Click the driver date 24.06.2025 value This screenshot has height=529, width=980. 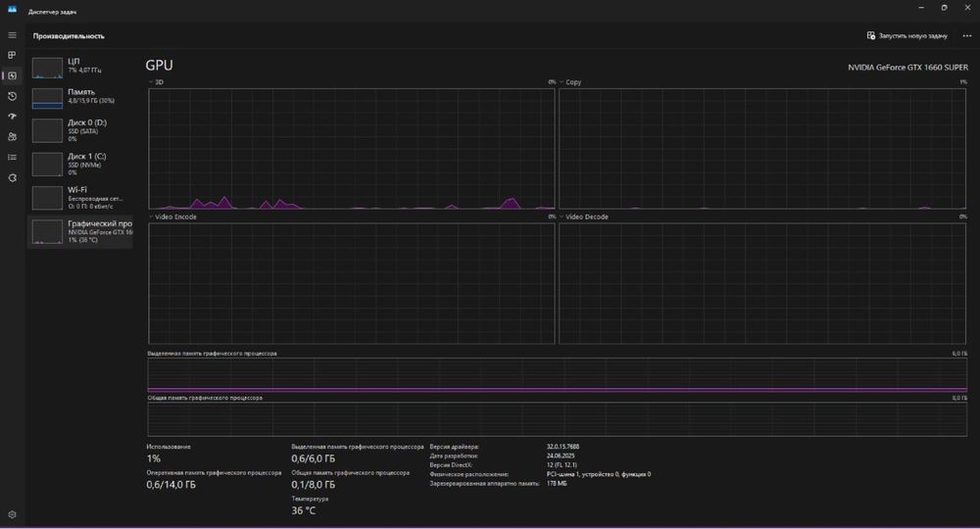pos(560,456)
